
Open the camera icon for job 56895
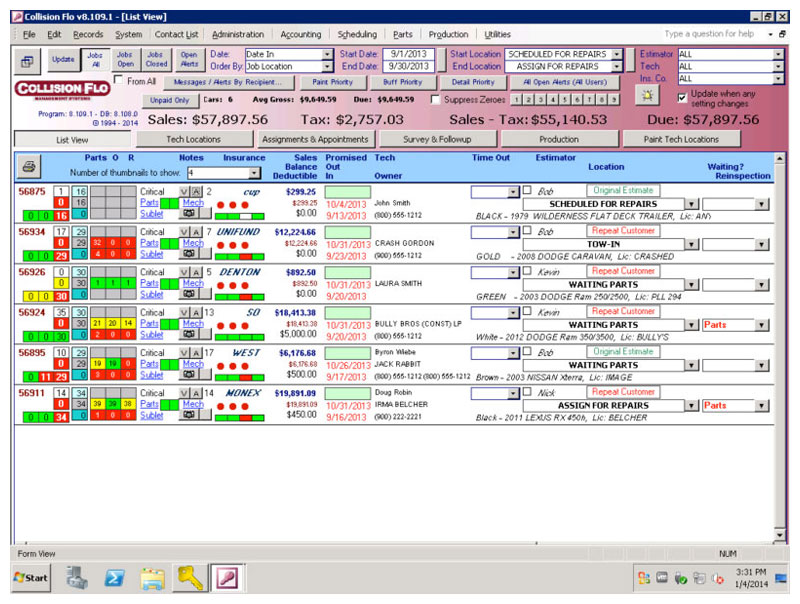(189, 374)
